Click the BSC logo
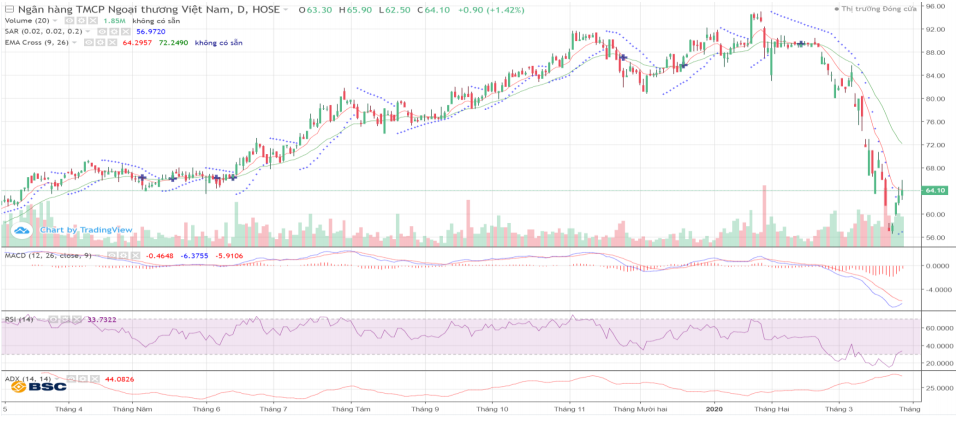 pyautogui.click(x=39, y=388)
